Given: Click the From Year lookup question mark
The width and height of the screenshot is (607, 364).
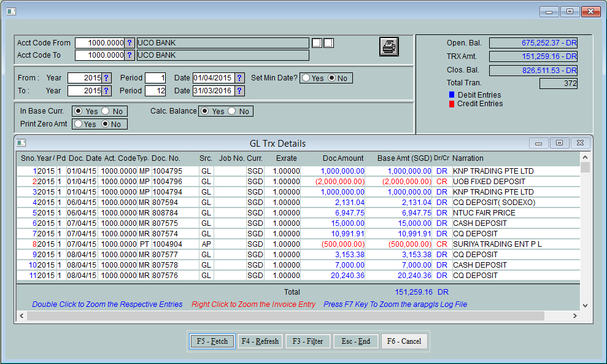Looking at the screenshot, I should coord(106,78).
